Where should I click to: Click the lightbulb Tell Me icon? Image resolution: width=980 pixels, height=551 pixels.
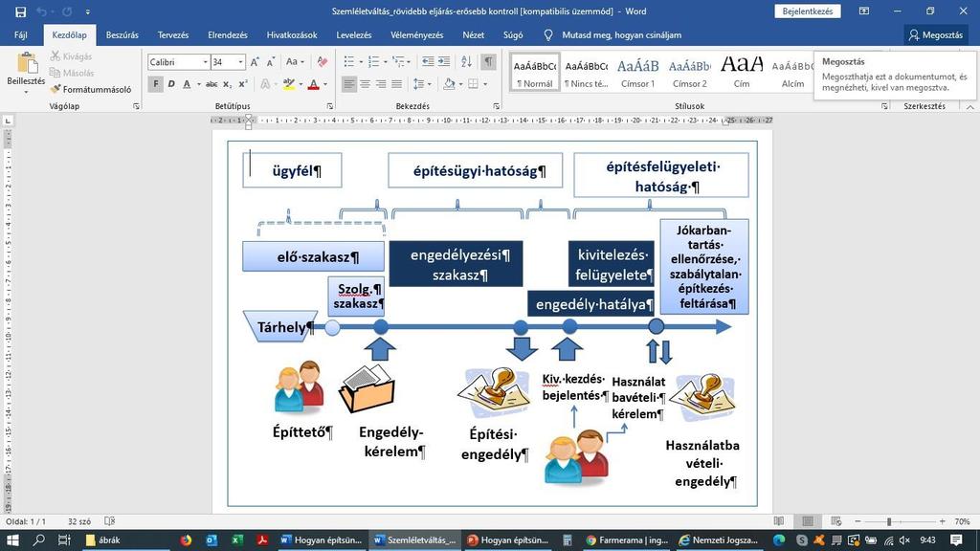coord(548,35)
